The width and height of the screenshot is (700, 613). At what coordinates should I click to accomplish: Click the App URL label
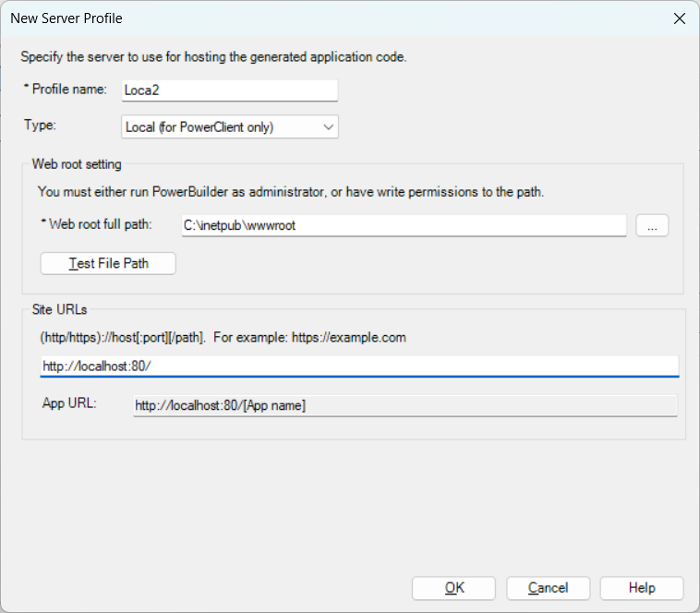69,404
